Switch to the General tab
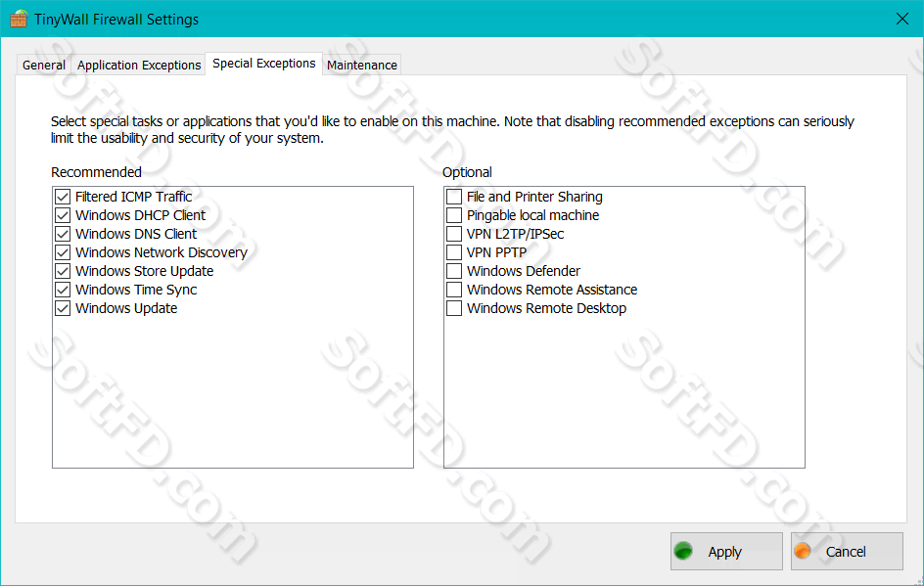924x586 pixels. [x=44, y=65]
